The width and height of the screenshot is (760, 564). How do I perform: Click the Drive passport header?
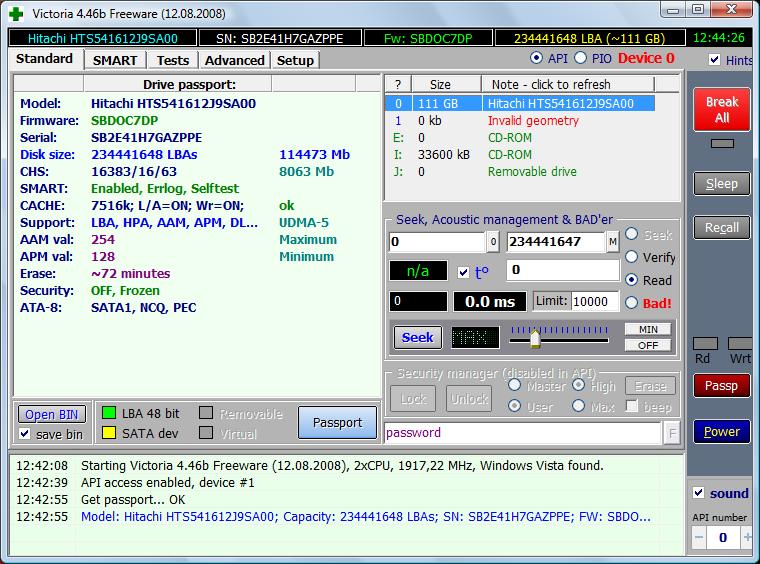(178, 84)
